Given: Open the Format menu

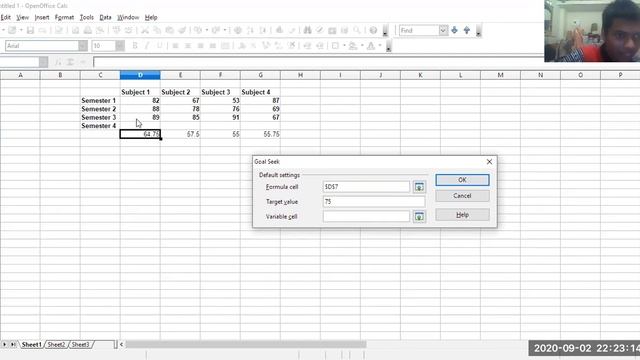Looking at the screenshot, I should [64, 18].
